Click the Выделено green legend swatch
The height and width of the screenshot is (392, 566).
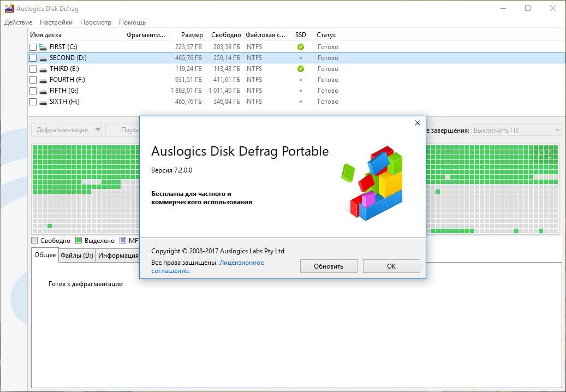click(79, 240)
